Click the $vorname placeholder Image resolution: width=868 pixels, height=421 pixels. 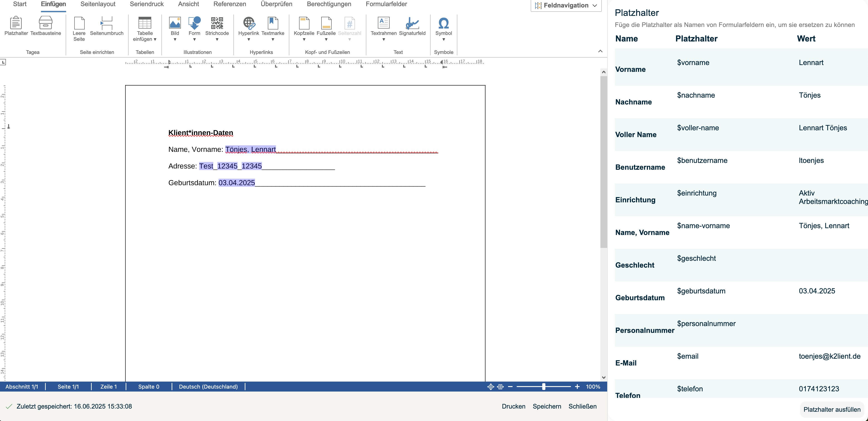coord(693,62)
